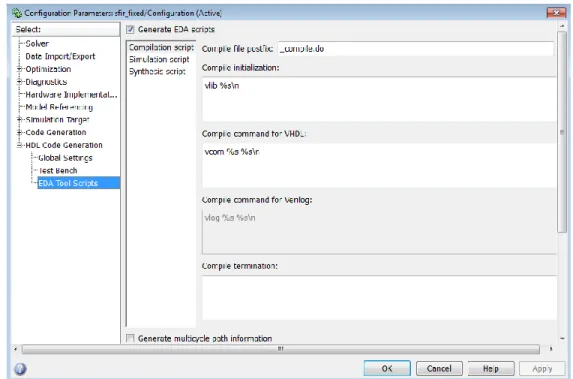Click the vertical scrollbar up arrow
Image resolution: width=573 pixels, height=379 pixels.
coord(562,26)
